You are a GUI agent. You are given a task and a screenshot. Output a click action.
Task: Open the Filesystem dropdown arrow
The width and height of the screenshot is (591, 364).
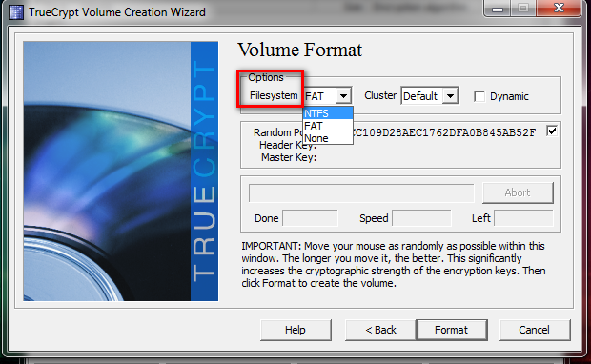point(343,96)
